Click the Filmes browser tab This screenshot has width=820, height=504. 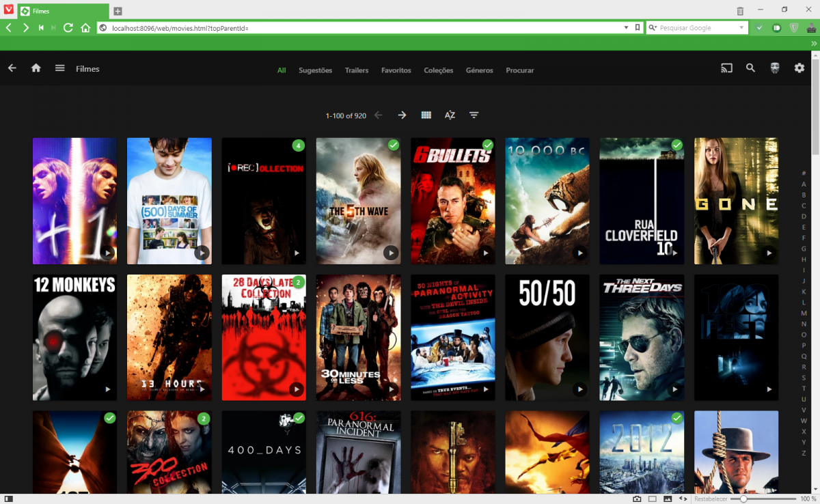pyautogui.click(x=62, y=11)
